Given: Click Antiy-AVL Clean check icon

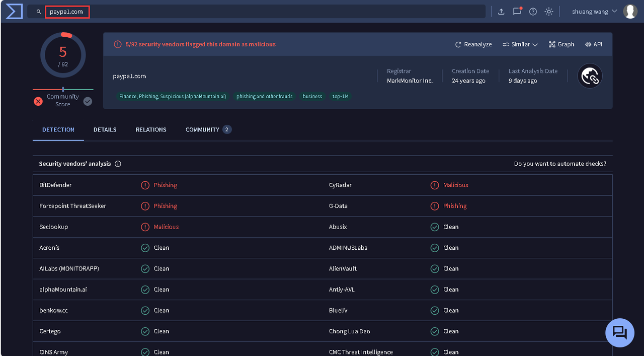Looking at the screenshot, I should pos(435,290).
